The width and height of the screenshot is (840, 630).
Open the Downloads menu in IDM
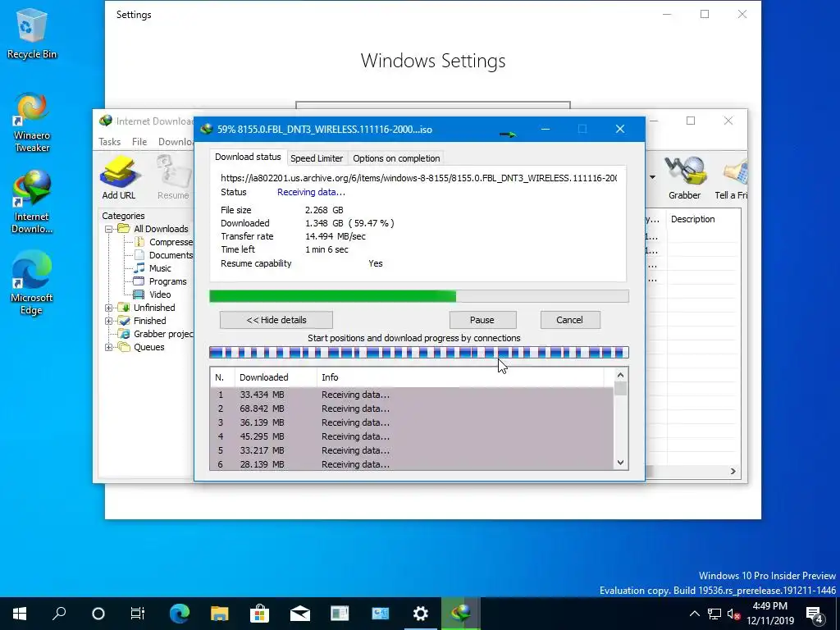click(176, 142)
